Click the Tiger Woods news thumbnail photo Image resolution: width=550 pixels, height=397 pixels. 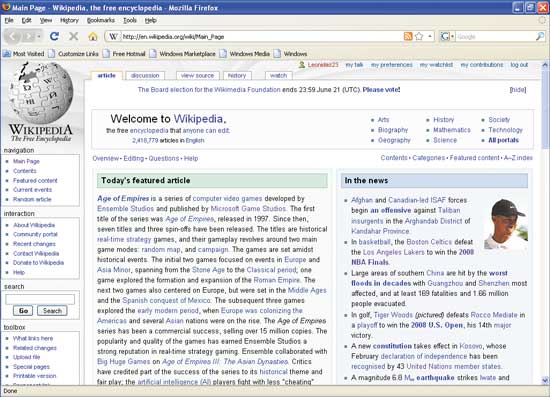(x=505, y=223)
